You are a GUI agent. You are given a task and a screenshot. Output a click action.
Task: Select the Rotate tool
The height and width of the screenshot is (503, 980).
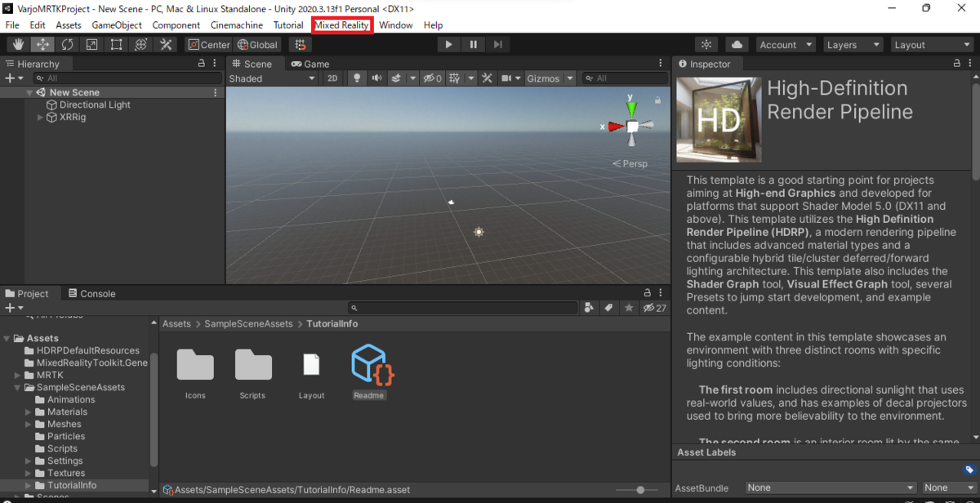click(67, 45)
